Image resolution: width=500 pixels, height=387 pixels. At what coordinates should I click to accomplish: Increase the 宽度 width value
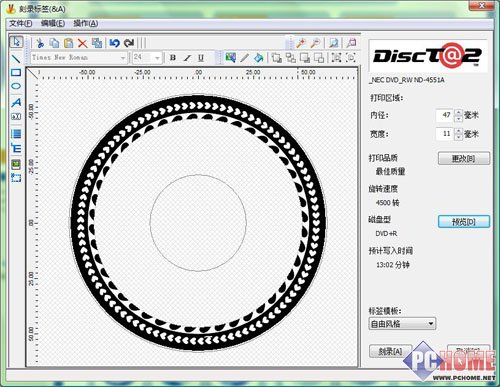(x=459, y=131)
